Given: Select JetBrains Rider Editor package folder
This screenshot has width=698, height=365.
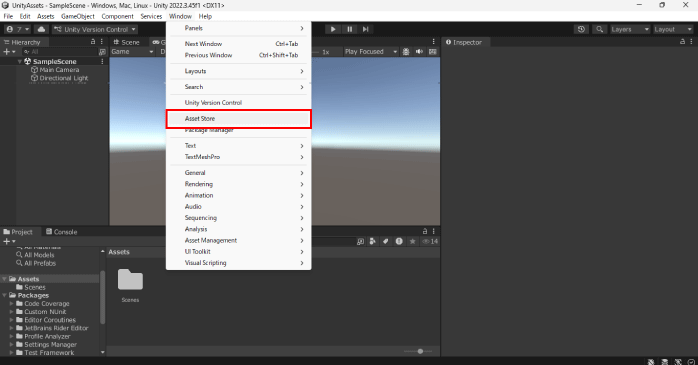Looking at the screenshot, I should 52,328.
